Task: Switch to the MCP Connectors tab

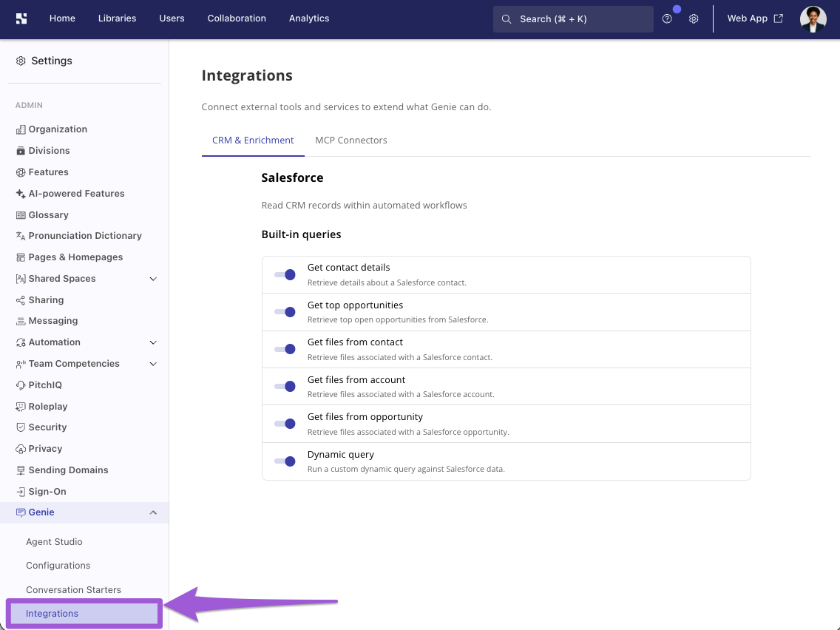Action: click(x=351, y=140)
